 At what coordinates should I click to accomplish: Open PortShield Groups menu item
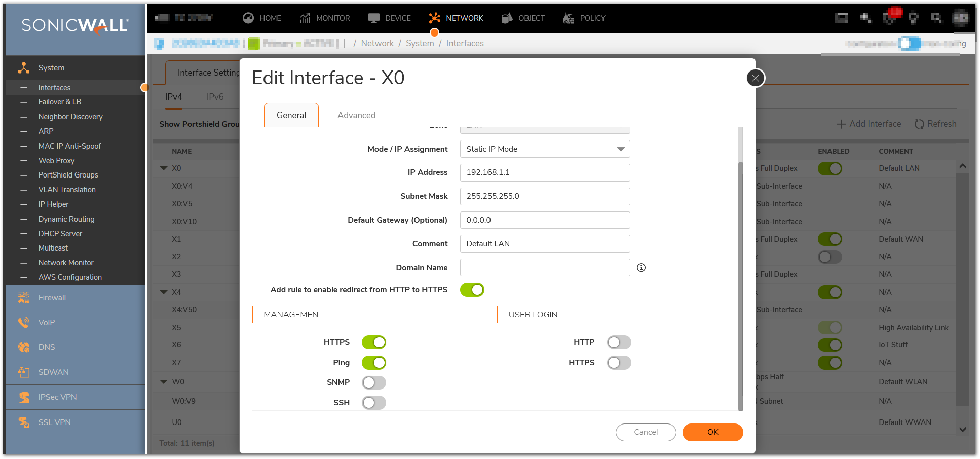tap(68, 175)
